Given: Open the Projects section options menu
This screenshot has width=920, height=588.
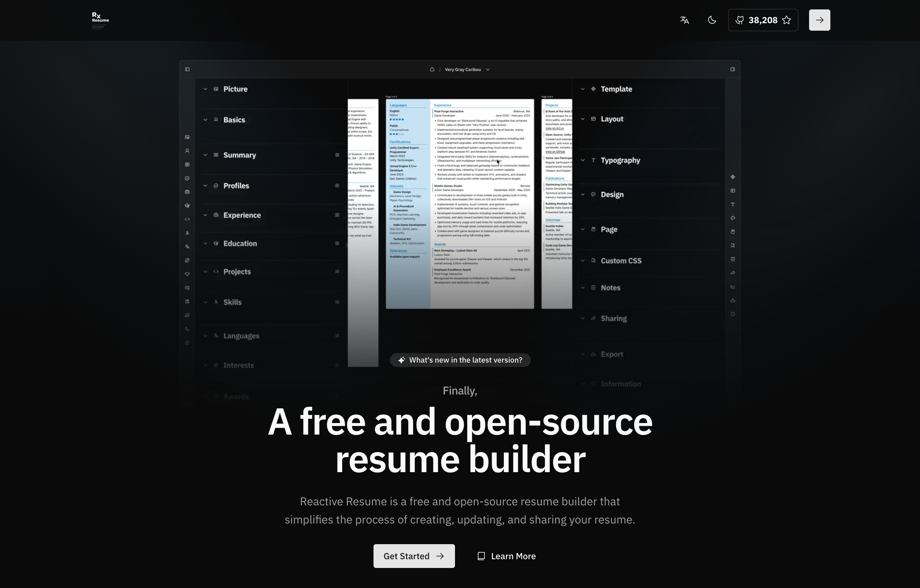Looking at the screenshot, I should [337, 271].
